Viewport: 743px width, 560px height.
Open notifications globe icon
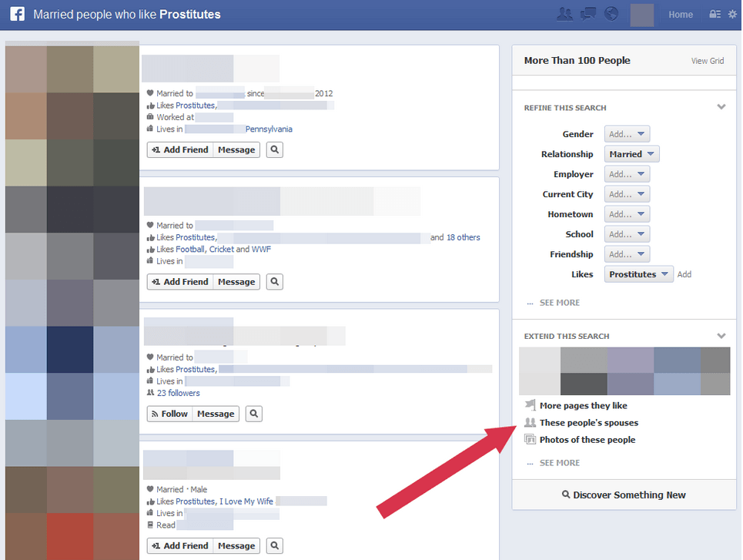pos(611,14)
